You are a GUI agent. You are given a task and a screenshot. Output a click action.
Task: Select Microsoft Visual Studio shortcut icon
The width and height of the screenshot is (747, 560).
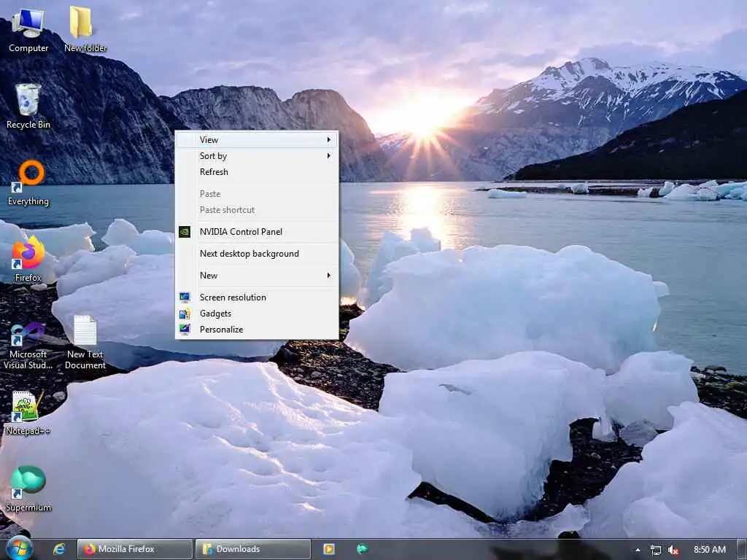pos(28,346)
